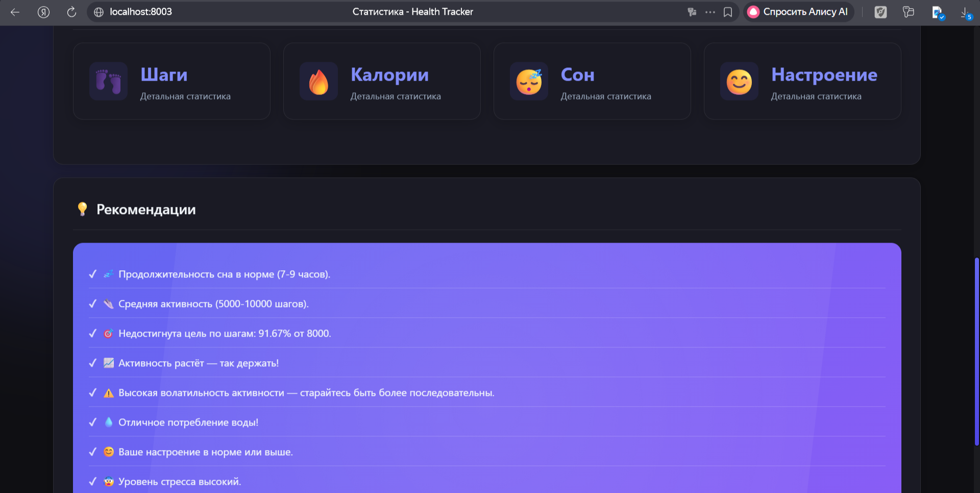
Task: Select 'Недостигнута цель по шагам' line
Action: point(487,334)
